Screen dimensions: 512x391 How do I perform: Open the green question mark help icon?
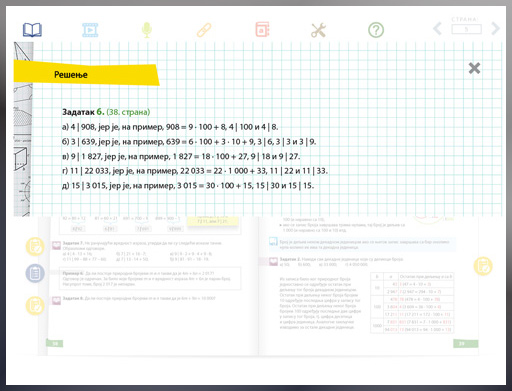[x=376, y=30]
